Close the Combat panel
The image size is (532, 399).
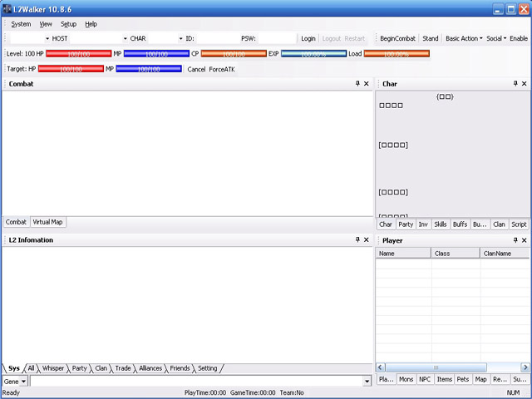[367, 83]
